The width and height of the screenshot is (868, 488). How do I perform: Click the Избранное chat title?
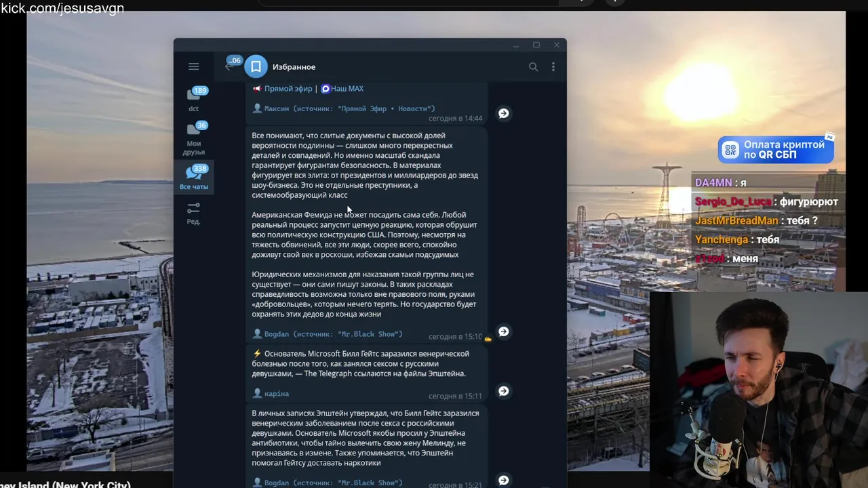tap(294, 66)
